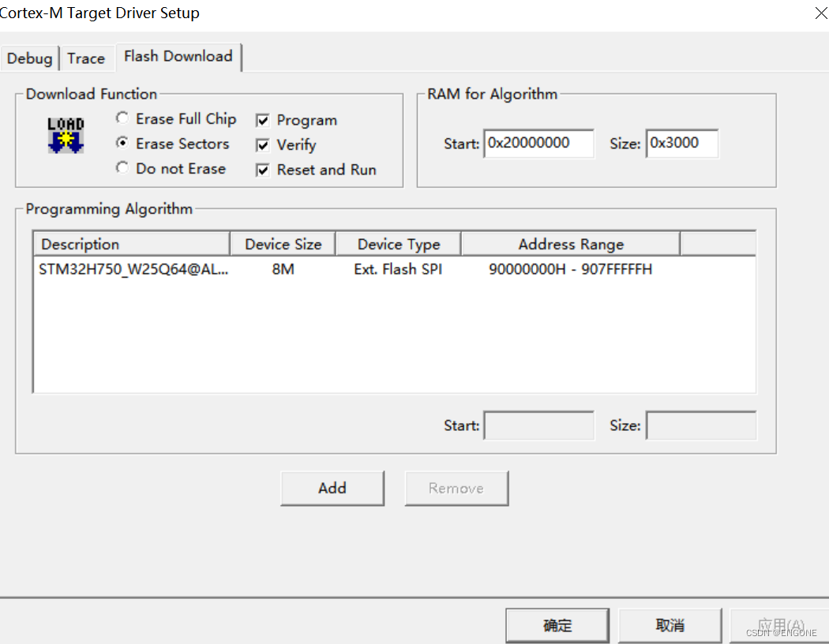This screenshot has height=644, width=829.
Task: Edit RAM for Algorithm Size field
Action: 682,143
